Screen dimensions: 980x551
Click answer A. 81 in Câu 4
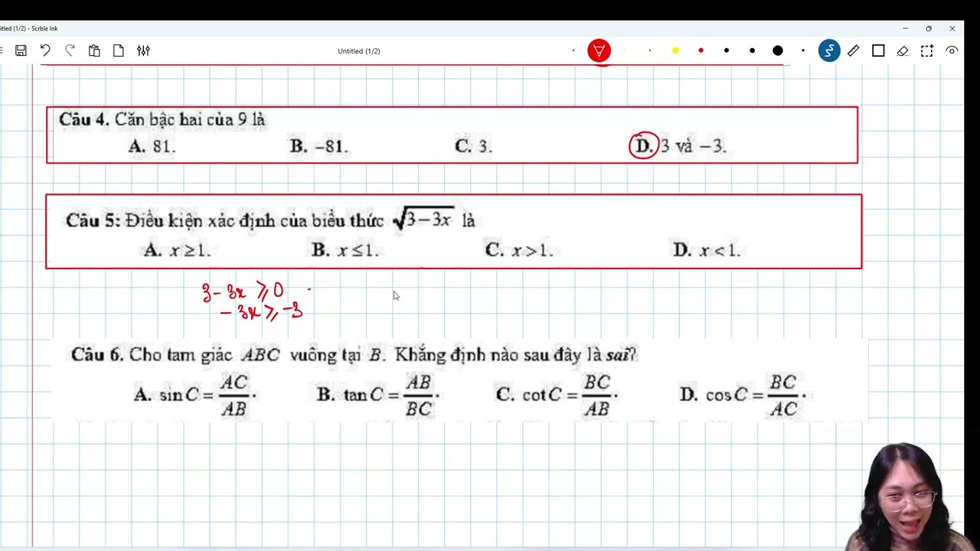coord(152,146)
